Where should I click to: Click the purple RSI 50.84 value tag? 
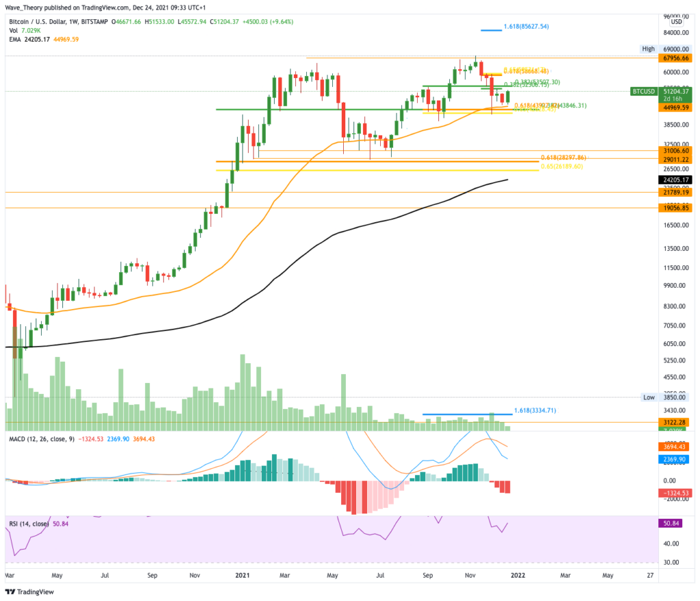pos(671,523)
